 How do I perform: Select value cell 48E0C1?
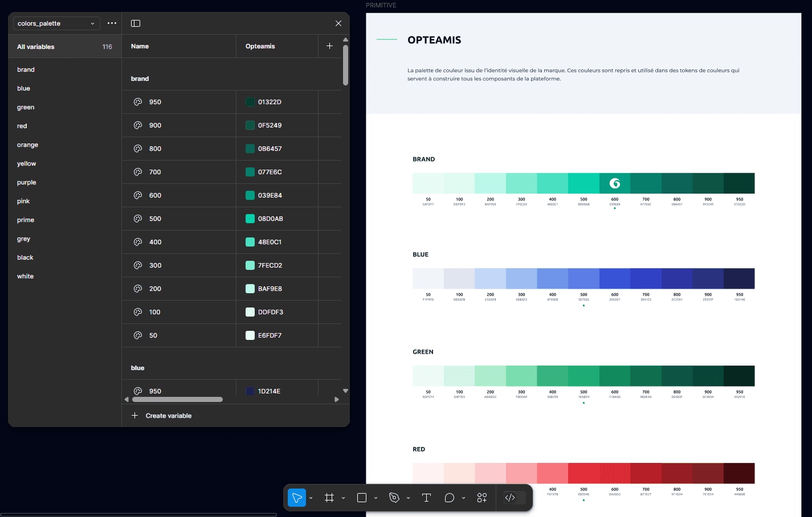point(277,242)
